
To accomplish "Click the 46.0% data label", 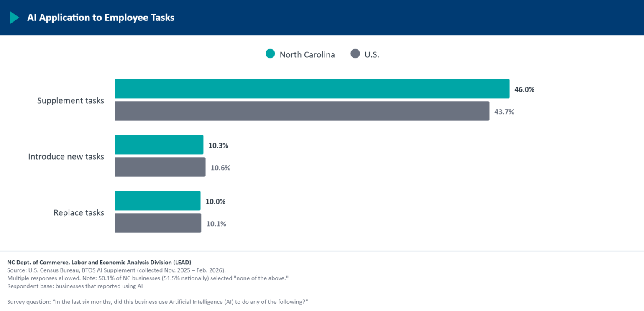I will [524, 89].
